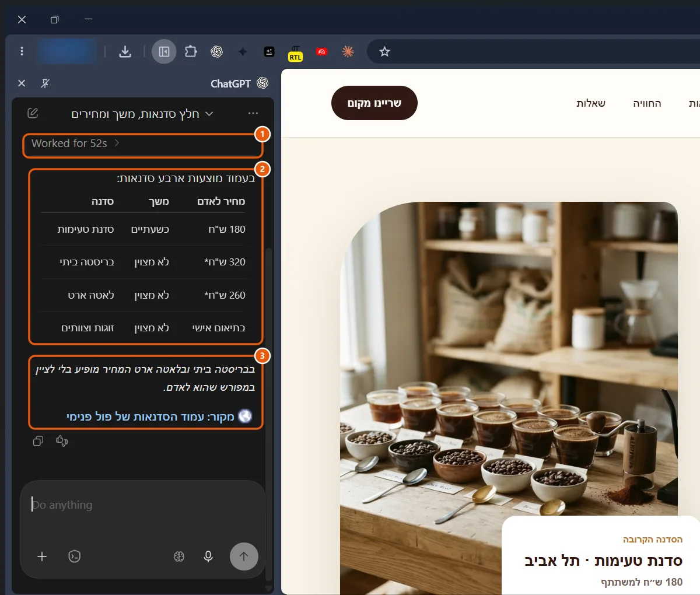Focus the 'Do anything' message input
The height and width of the screenshot is (595, 700).
pos(143,505)
